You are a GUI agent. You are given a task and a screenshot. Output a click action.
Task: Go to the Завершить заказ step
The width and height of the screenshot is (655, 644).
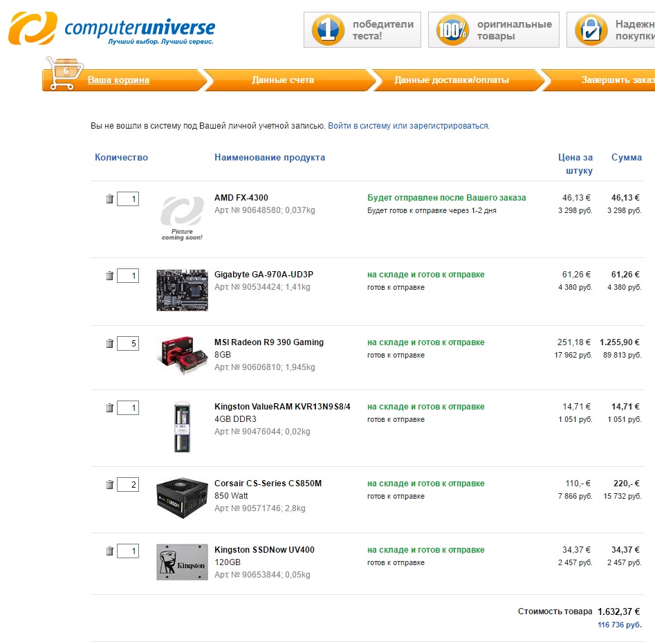[618, 80]
